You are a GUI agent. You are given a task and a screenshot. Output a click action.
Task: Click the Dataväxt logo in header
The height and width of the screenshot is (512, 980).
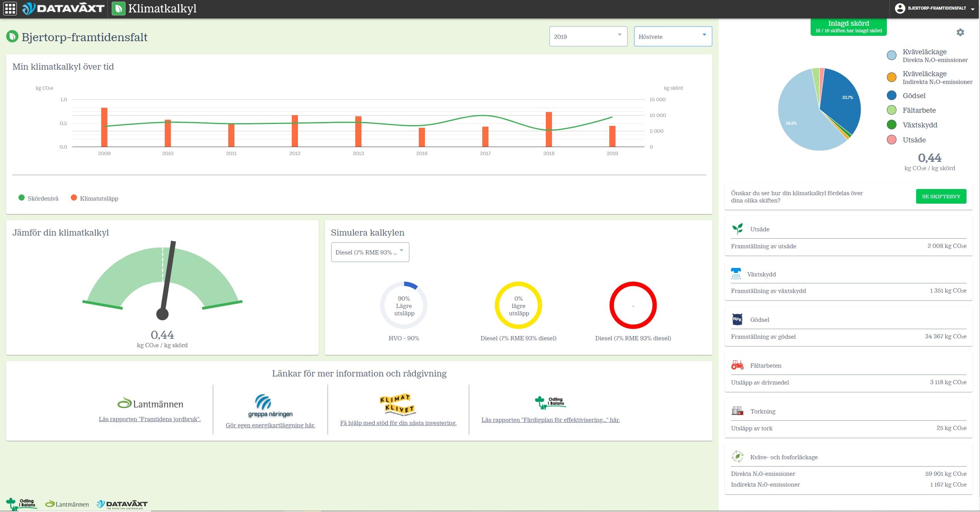click(x=64, y=8)
